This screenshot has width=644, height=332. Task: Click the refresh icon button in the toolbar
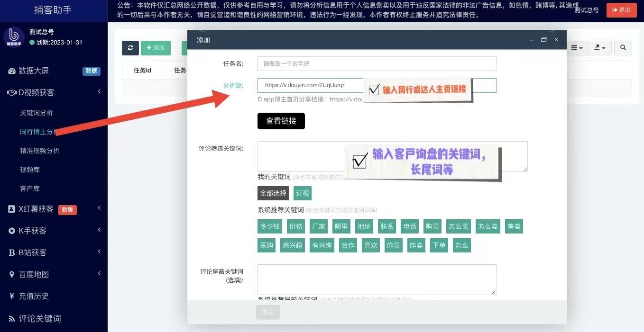coord(130,48)
